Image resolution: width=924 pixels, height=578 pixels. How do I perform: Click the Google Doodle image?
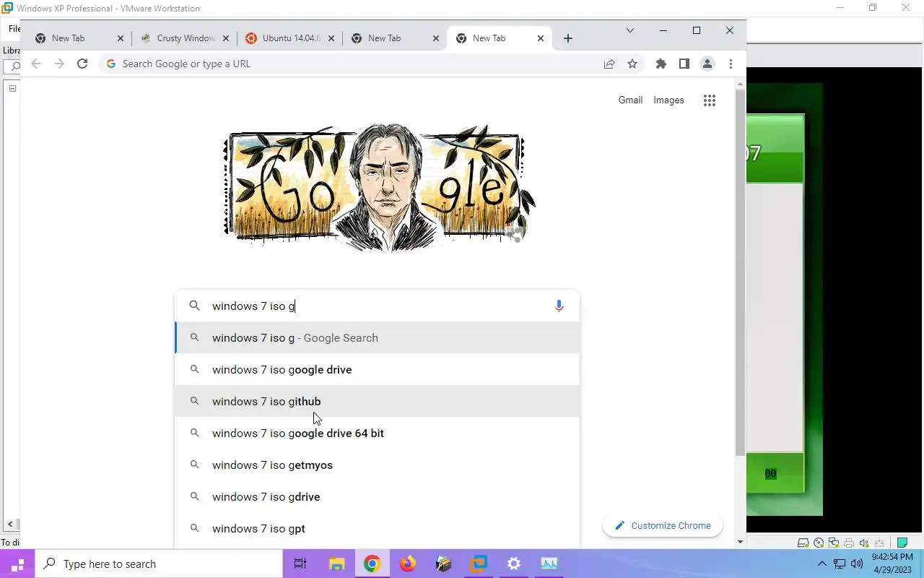tap(380, 189)
